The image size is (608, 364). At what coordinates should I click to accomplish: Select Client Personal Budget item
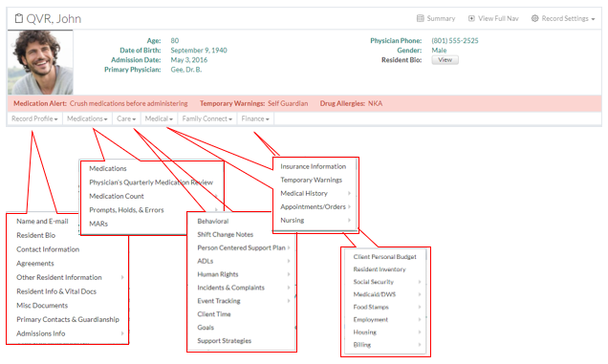(384, 257)
